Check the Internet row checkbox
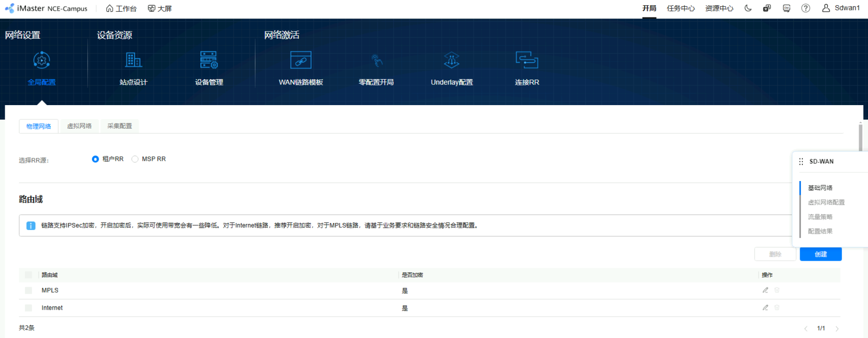The width and height of the screenshot is (868, 338). point(29,308)
